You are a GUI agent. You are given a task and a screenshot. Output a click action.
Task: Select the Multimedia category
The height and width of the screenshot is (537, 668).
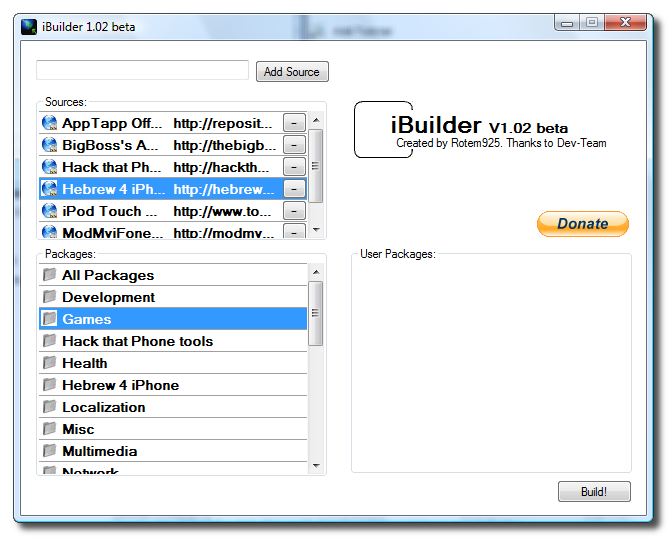coord(173,451)
